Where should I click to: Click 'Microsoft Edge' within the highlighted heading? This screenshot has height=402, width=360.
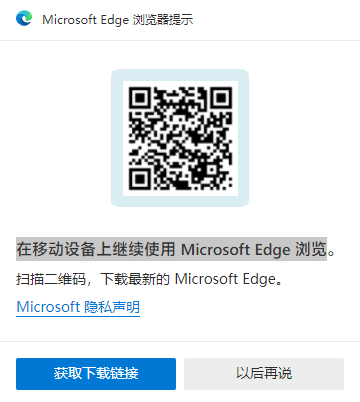(236, 250)
